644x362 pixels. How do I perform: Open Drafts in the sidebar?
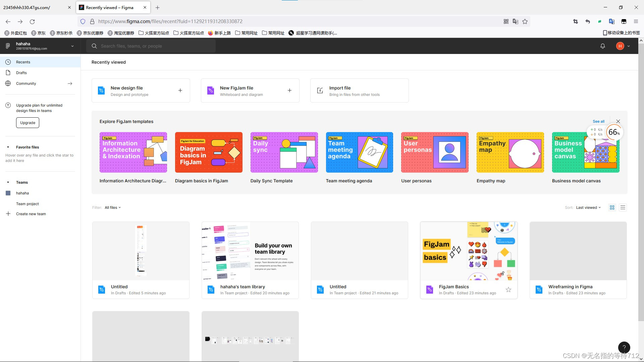coord(21,73)
